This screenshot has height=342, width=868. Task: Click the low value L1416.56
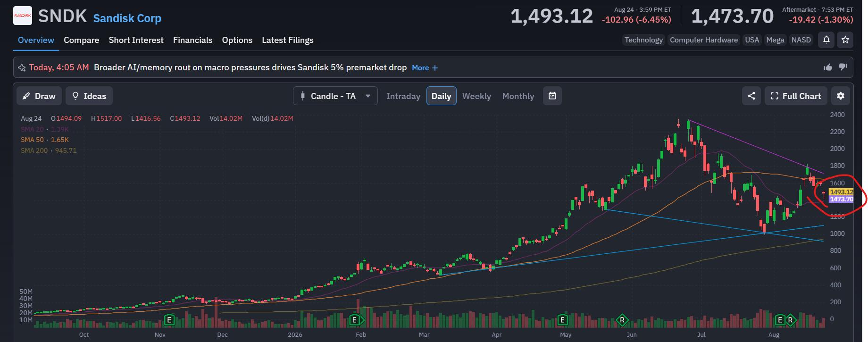[146, 118]
